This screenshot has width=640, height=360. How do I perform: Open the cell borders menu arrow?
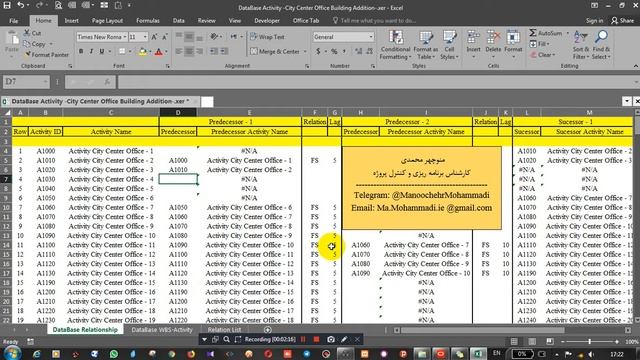tap(129, 51)
